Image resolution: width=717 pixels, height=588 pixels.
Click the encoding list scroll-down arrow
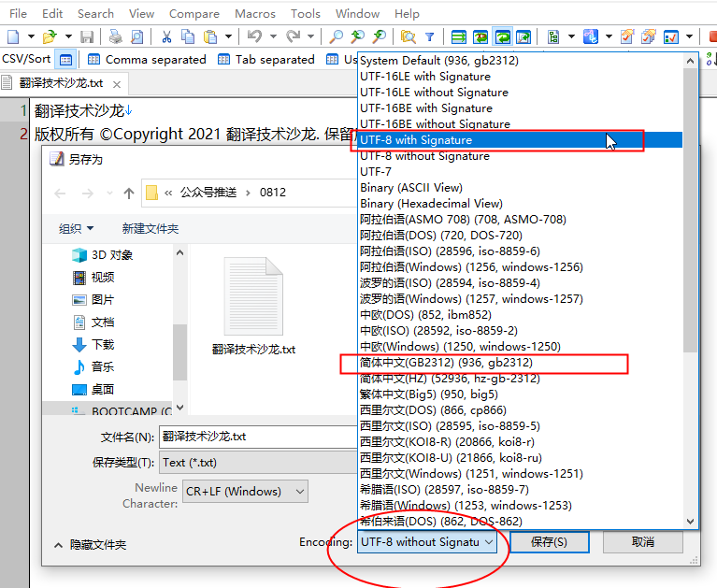[x=691, y=522]
